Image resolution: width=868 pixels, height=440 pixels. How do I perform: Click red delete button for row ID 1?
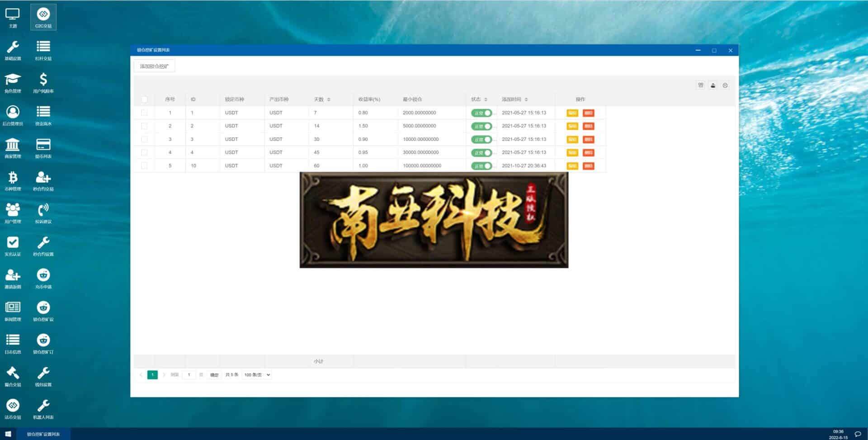tap(588, 113)
